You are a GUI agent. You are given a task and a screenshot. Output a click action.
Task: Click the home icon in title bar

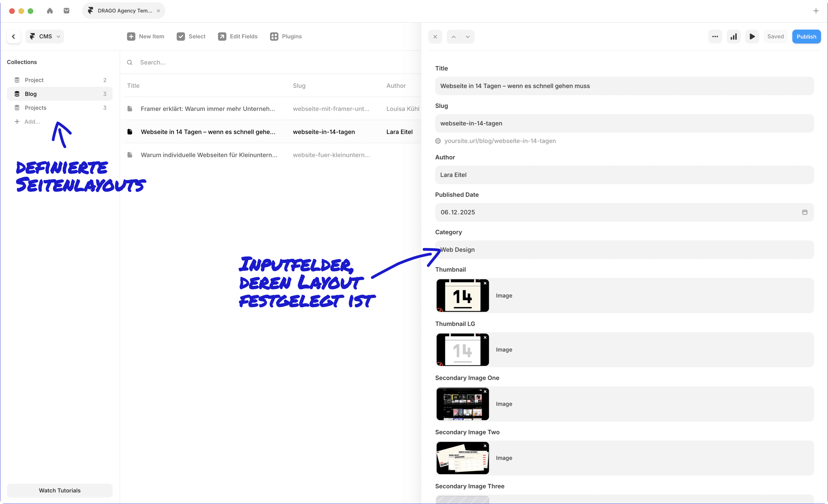point(50,11)
